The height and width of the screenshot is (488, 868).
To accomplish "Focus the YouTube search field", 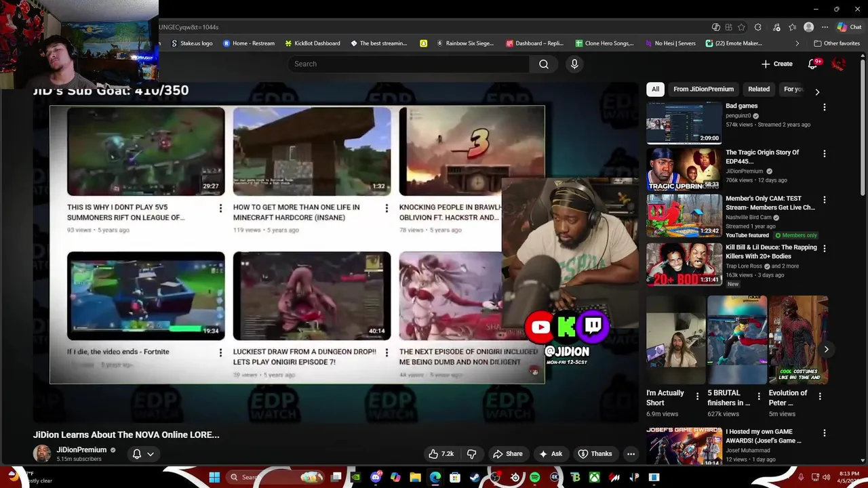I will [408, 64].
